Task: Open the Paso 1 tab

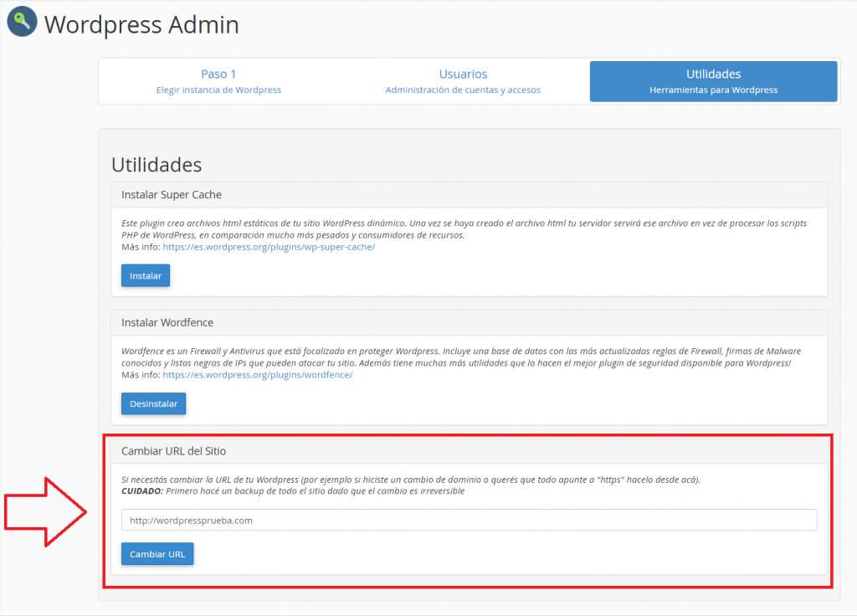Action: pos(218,81)
